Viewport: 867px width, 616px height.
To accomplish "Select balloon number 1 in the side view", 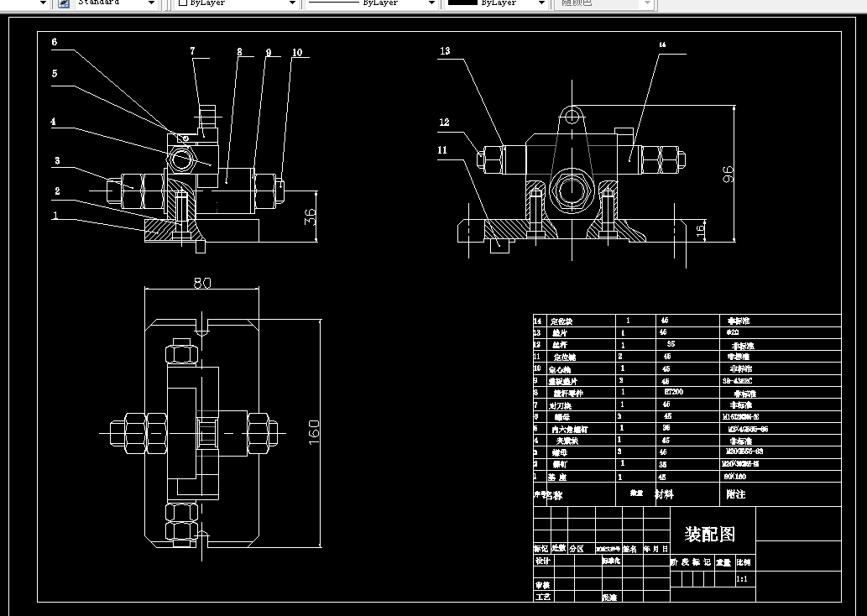I will [55, 215].
